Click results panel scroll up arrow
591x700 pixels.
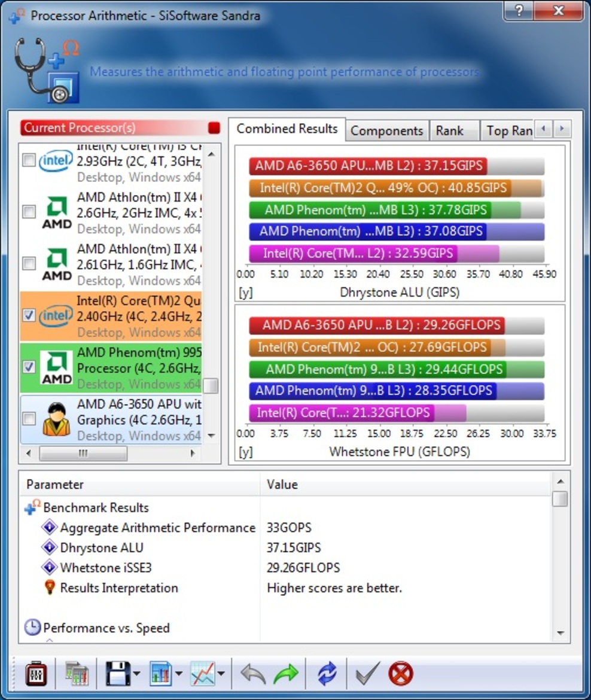click(x=560, y=481)
